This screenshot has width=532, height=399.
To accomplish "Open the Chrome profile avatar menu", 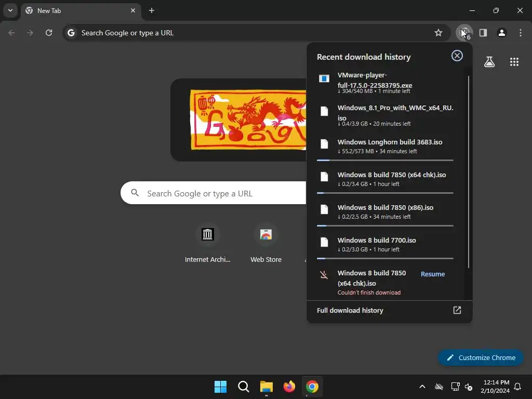I will tap(502, 33).
